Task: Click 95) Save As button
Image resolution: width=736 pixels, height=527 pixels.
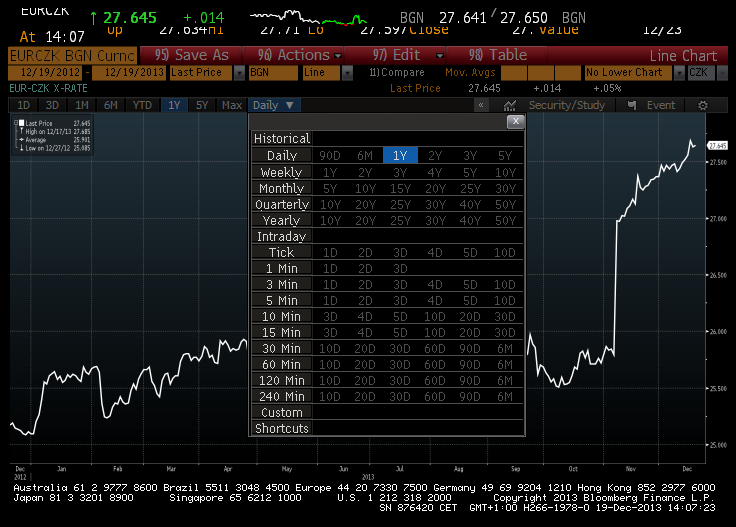Action: (x=191, y=55)
